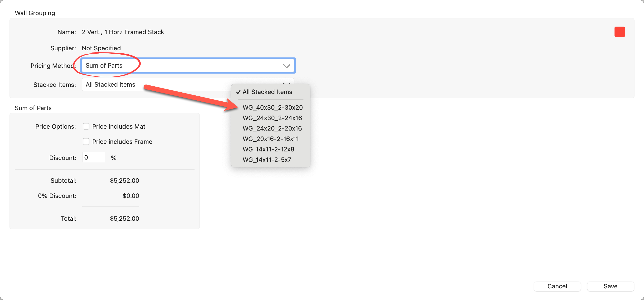Select WG_14x11-2-5x7 in the menu

[267, 160]
